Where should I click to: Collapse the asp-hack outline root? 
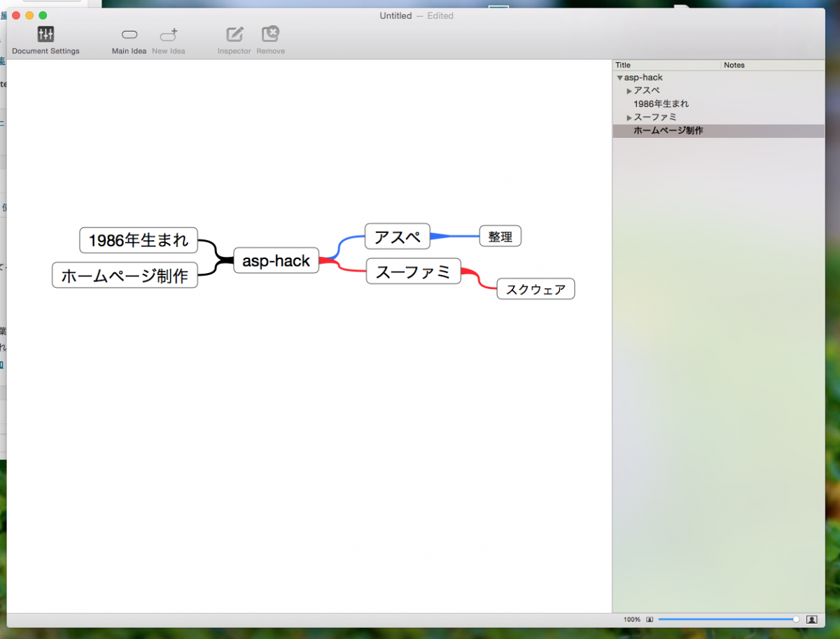tap(619, 78)
